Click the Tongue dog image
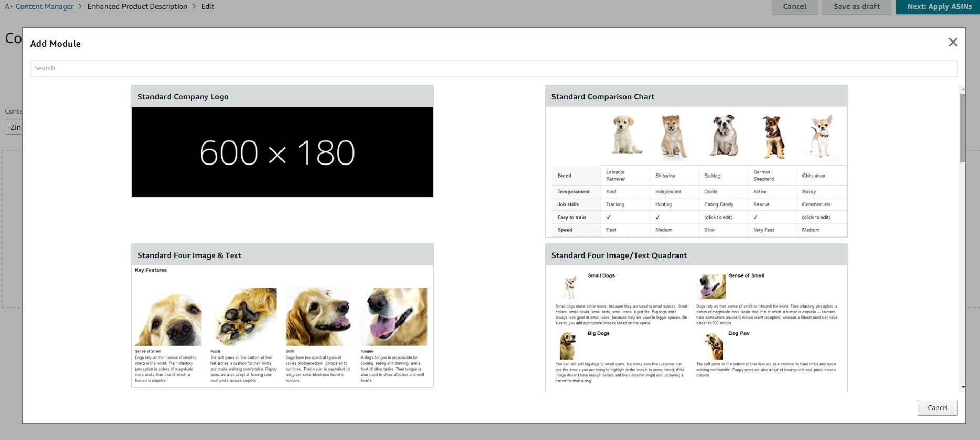The height and width of the screenshot is (440, 980). point(394,317)
